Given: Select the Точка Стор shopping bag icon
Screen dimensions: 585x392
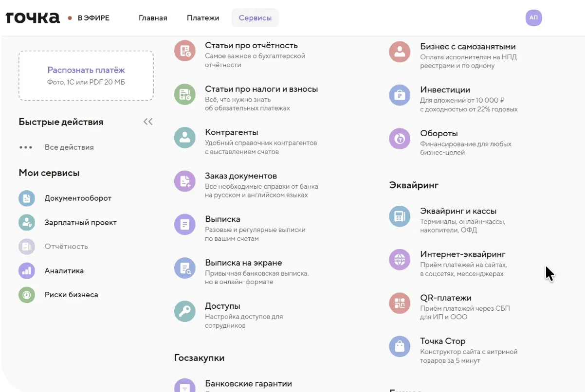Looking at the screenshot, I should pyautogui.click(x=400, y=346).
